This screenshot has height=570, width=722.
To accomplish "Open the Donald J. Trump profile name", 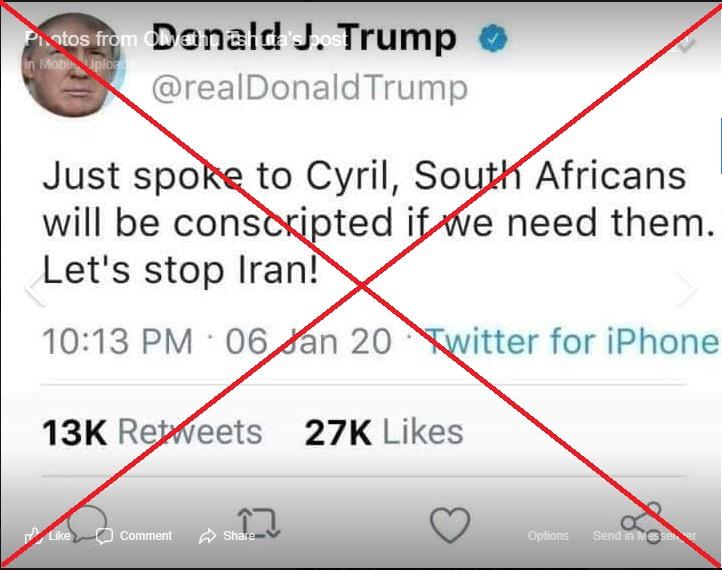I will click(304, 38).
